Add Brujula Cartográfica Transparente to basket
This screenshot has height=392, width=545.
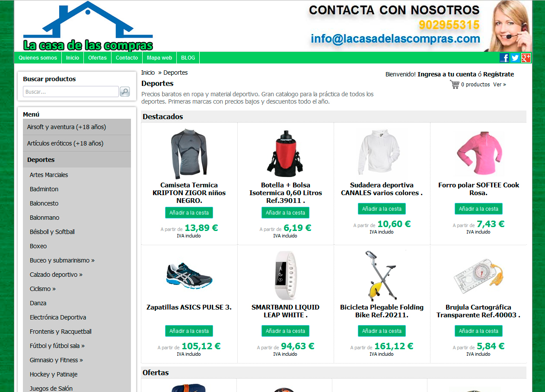478,331
